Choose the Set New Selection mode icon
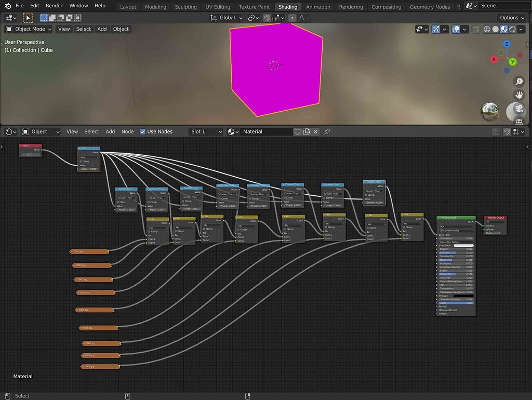532x400 pixels. (44, 18)
